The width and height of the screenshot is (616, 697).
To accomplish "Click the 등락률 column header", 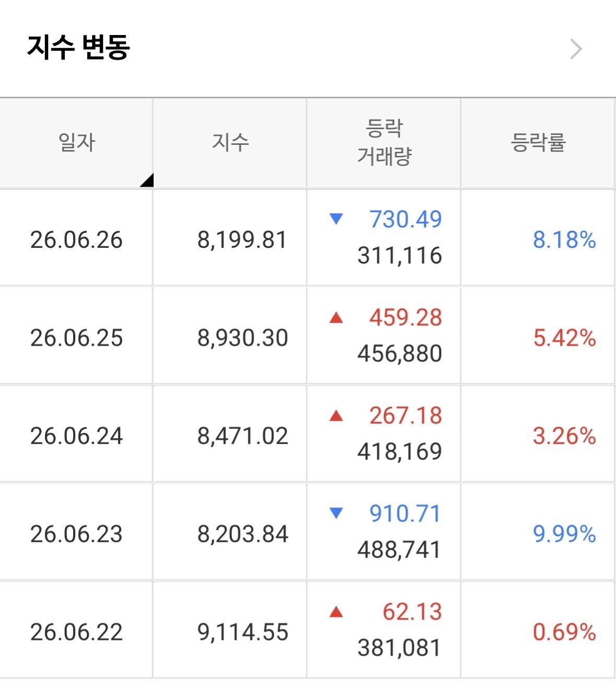I will pyautogui.click(x=538, y=142).
